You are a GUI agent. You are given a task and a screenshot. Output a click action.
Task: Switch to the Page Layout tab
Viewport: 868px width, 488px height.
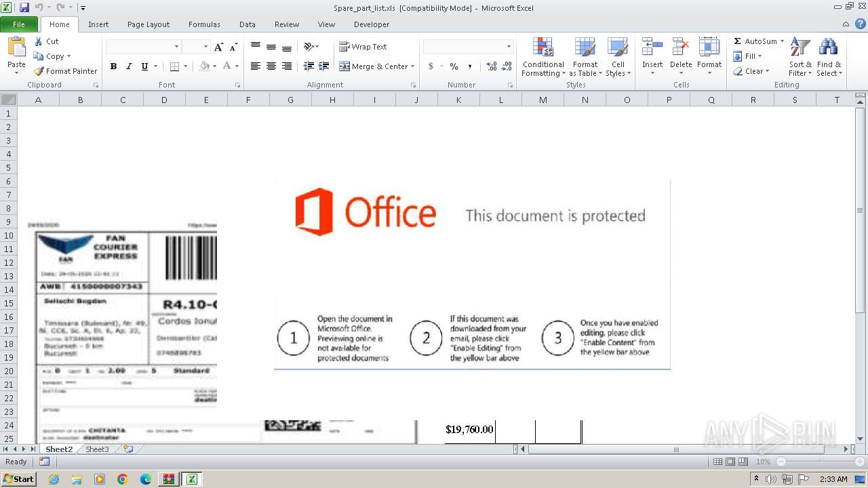(x=149, y=24)
